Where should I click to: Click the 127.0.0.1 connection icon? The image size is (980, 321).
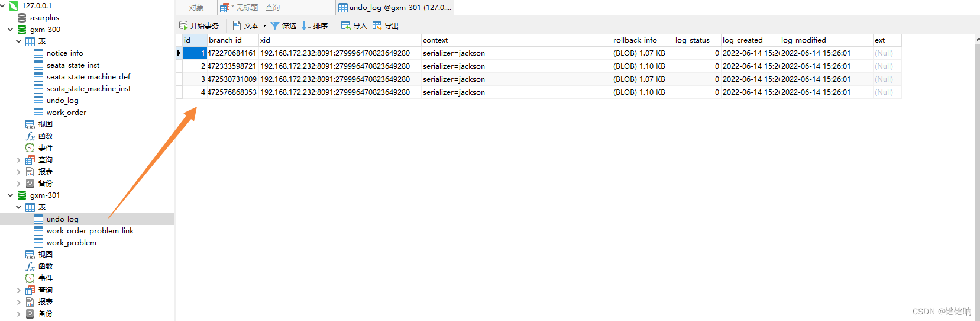point(14,5)
